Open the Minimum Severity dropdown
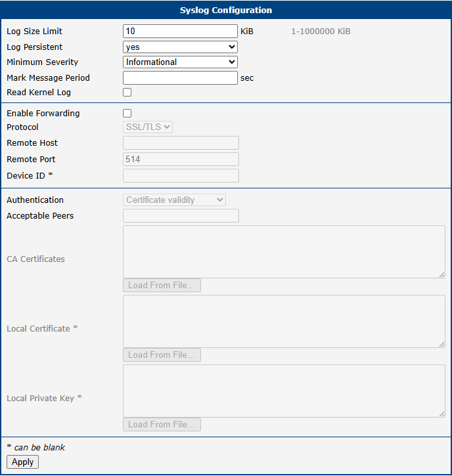Image resolution: width=452 pixels, height=476 pixels. tap(180, 62)
